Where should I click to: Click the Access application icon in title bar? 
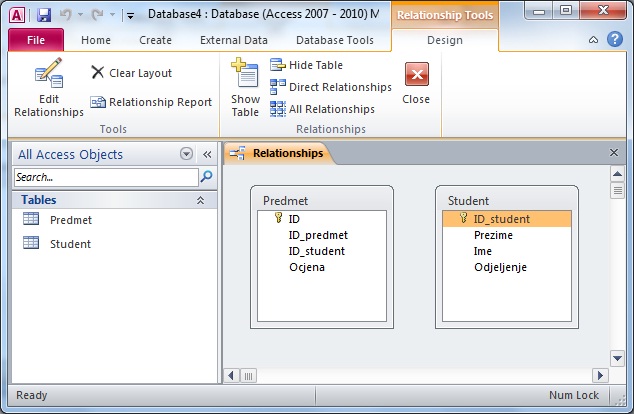17,15
